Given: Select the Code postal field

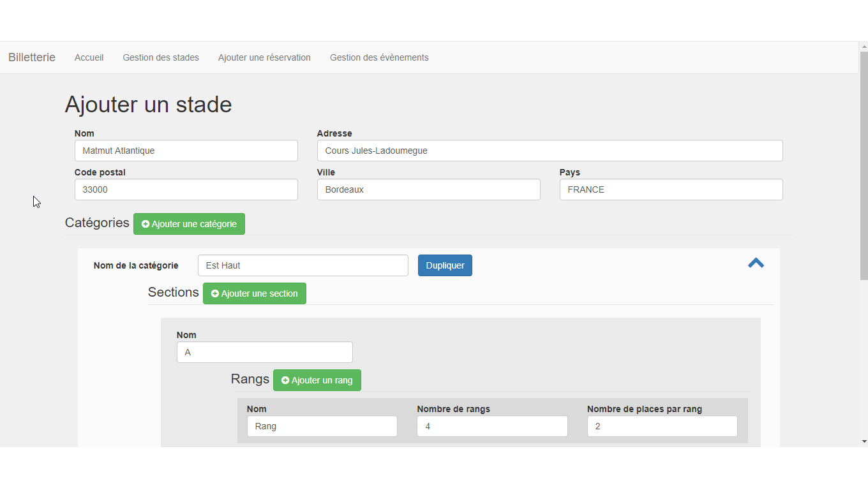Looking at the screenshot, I should [x=186, y=189].
